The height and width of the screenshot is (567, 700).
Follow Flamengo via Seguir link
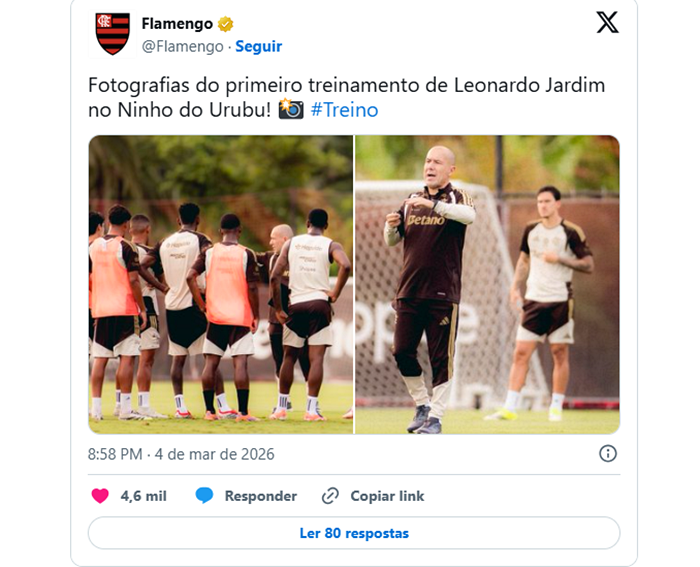tap(258, 46)
